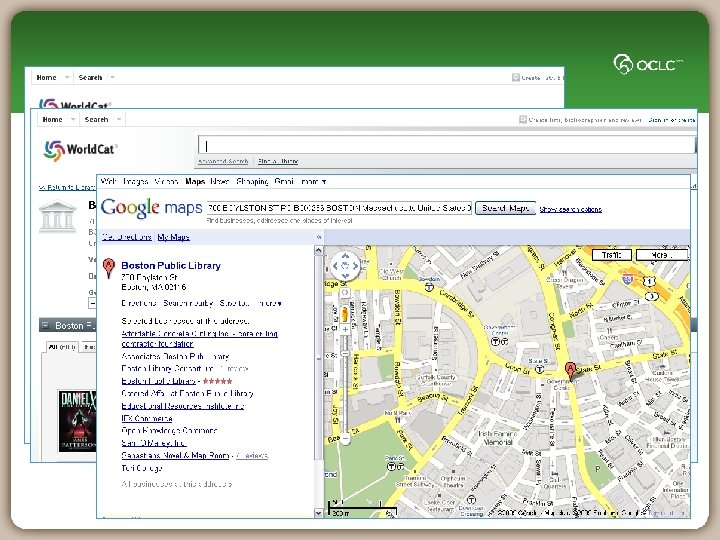This screenshot has width=720, height=540.
Task: Click the WorldCat search box
Action: point(447,146)
